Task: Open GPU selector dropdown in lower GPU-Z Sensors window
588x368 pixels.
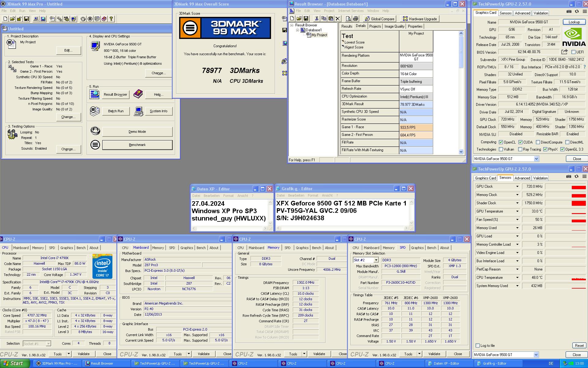Action: point(536,355)
